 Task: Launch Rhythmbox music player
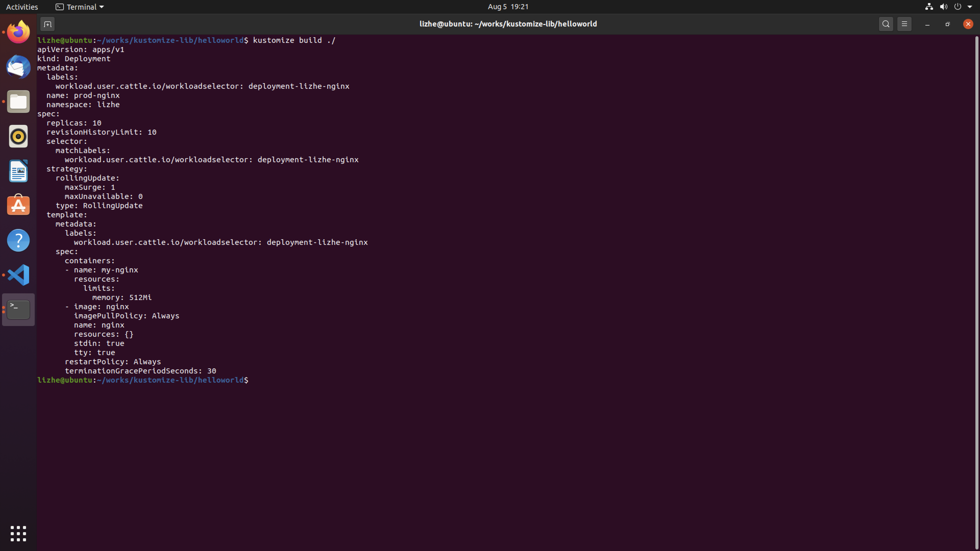click(18, 136)
